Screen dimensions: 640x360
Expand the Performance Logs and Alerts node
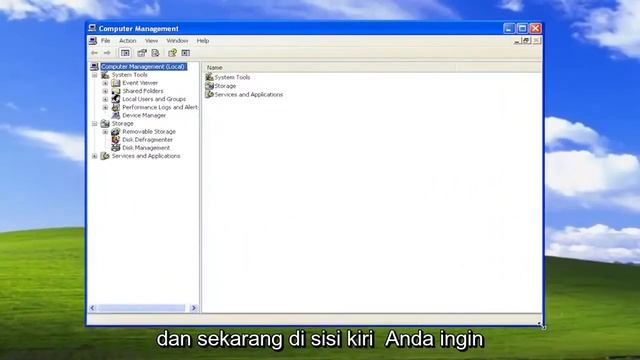click(x=105, y=107)
